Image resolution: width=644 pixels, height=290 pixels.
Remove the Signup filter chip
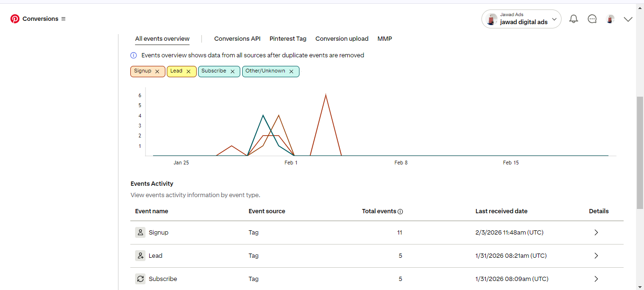pos(157,72)
